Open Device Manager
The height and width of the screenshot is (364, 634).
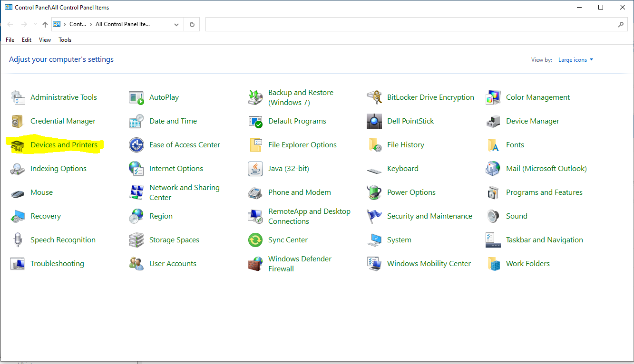532,121
